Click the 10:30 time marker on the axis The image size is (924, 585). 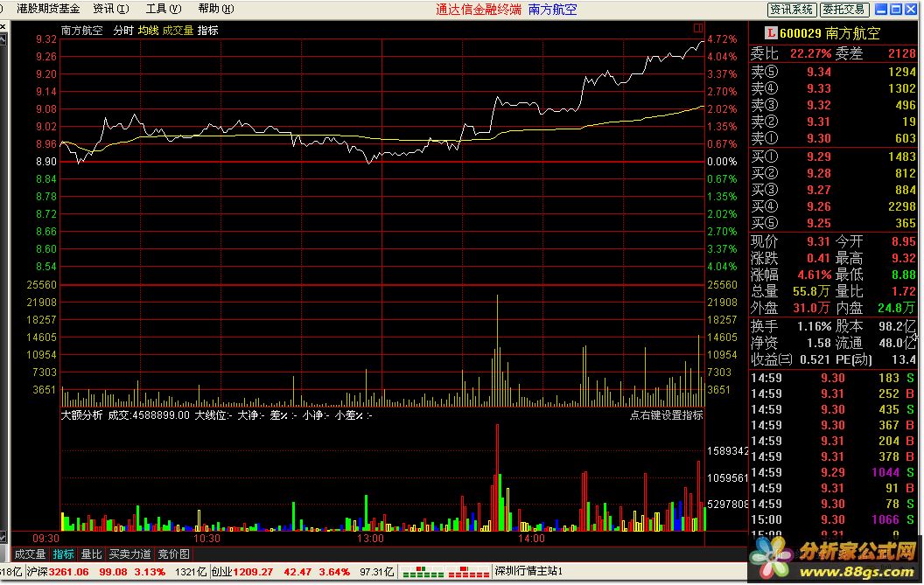[206, 539]
